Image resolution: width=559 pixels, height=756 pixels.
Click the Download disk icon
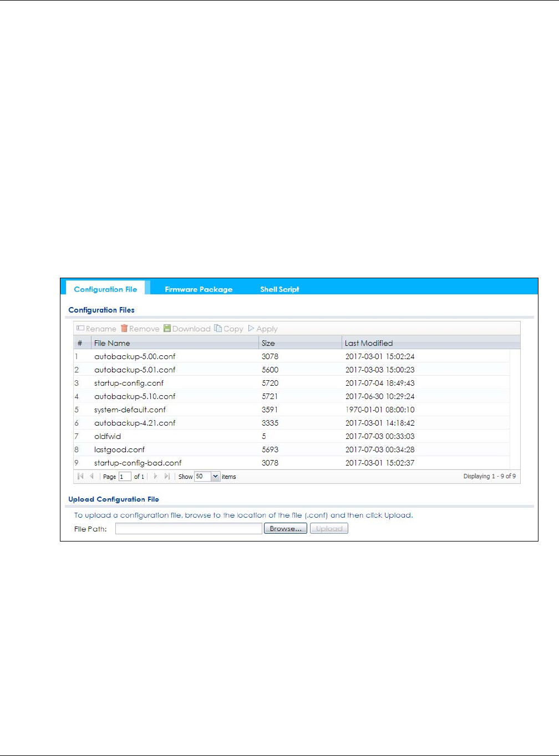(x=167, y=329)
